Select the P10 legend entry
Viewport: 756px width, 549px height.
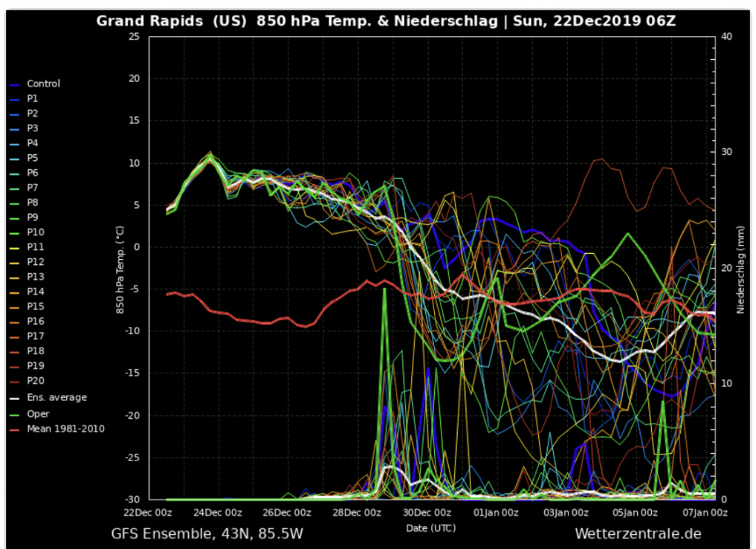click(x=35, y=232)
